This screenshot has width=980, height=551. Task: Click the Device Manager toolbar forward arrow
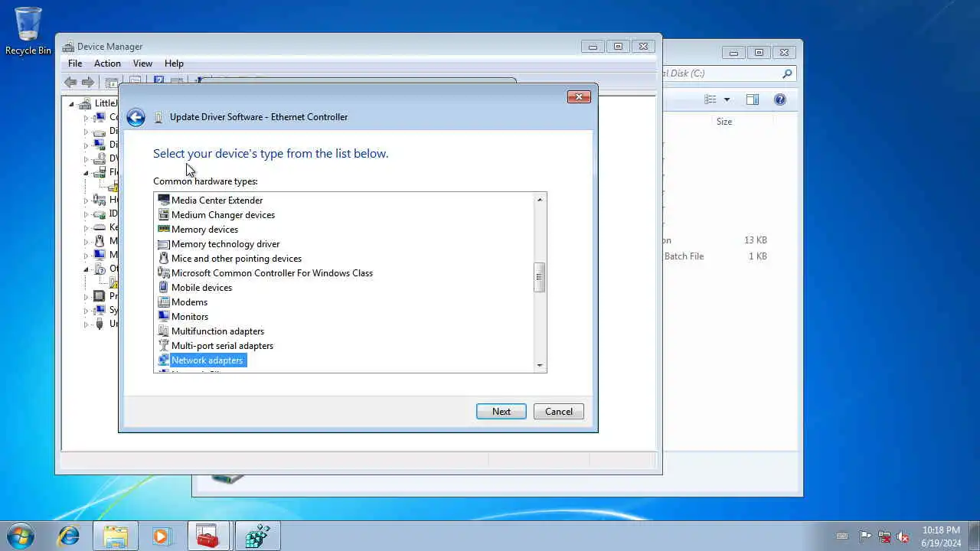[x=88, y=82]
